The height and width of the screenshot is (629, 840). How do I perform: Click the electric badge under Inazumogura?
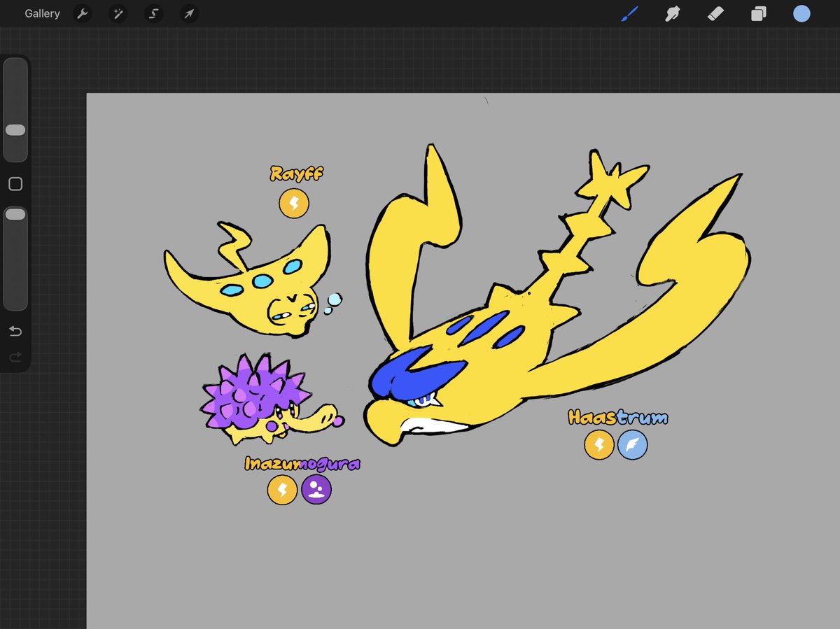tap(283, 490)
